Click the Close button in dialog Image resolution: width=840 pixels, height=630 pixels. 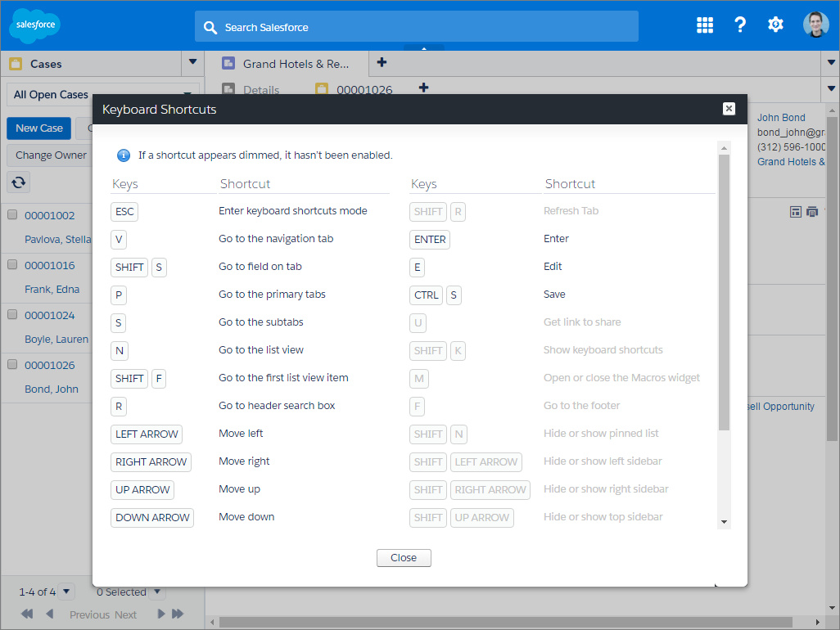404,558
